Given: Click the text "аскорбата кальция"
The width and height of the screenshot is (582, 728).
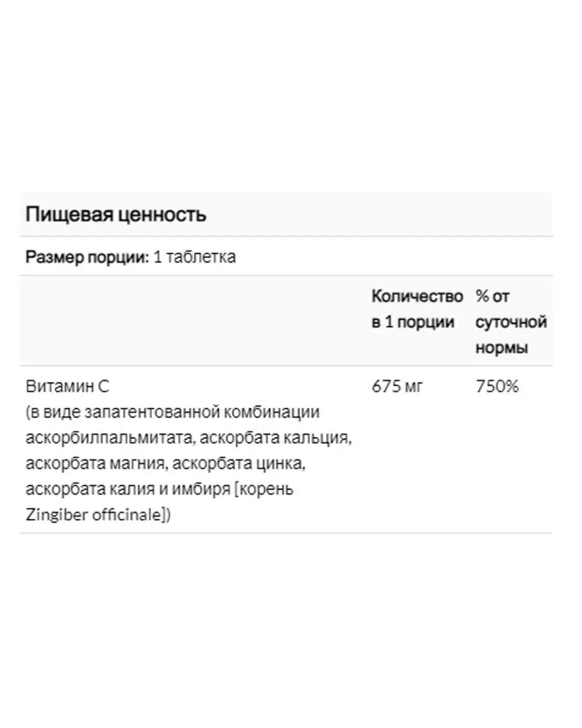Looking at the screenshot, I should (x=275, y=438).
